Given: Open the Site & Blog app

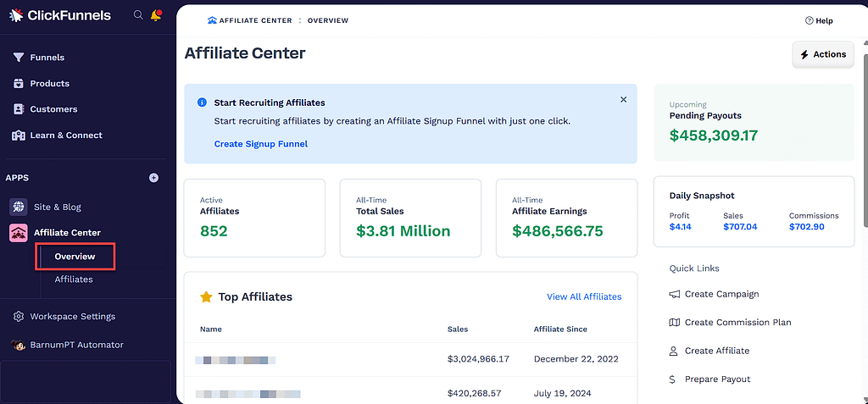Looking at the screenshot, I should (58, 207).
